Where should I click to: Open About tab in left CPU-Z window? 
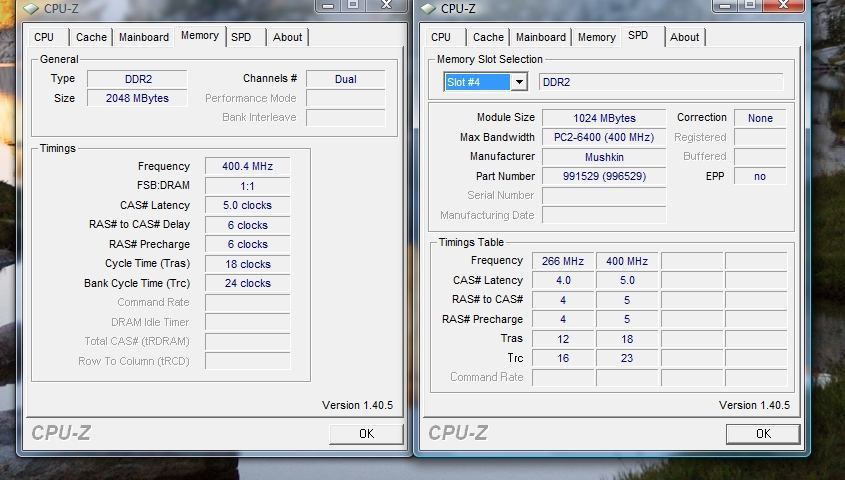pyautogui.click(x=287, y=37)
